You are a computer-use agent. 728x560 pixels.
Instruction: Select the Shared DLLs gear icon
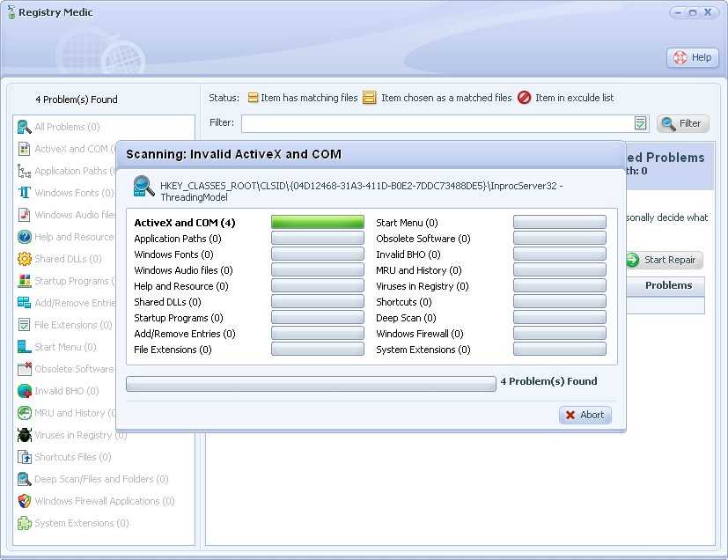click(24, 259)
